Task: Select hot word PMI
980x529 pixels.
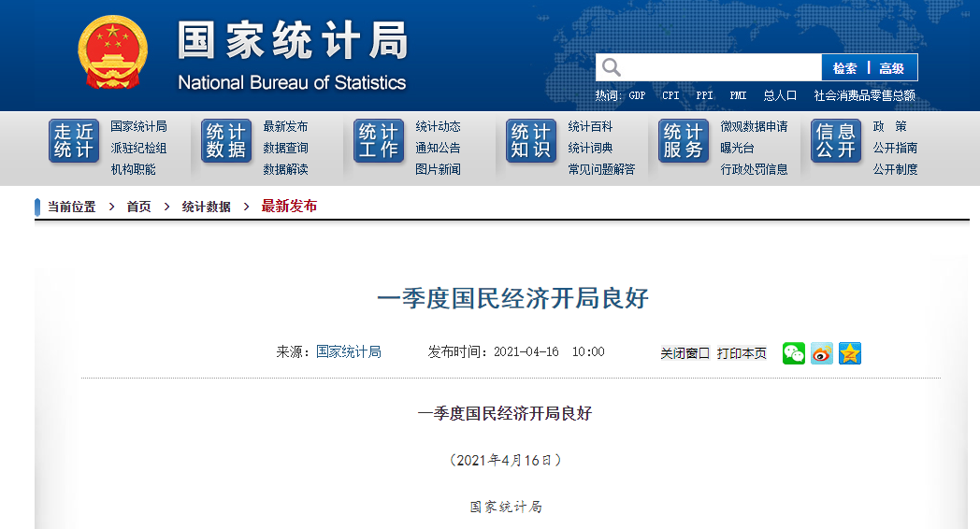Action: (x=738, y=95)
